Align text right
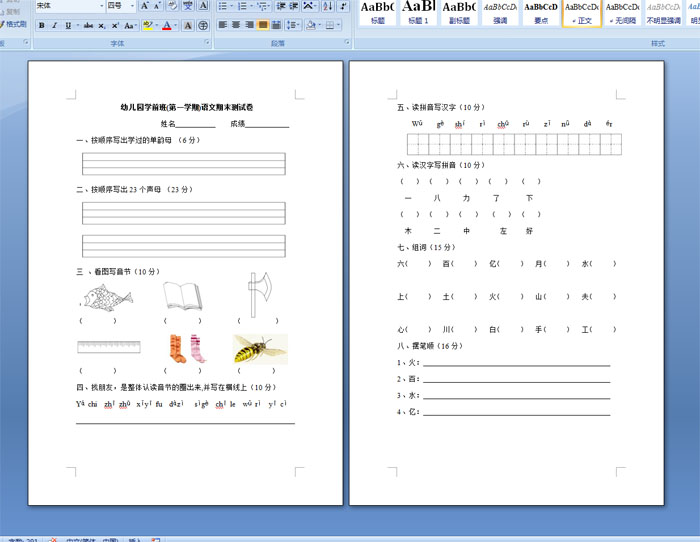700x542 pixels. tap(249, 25)
